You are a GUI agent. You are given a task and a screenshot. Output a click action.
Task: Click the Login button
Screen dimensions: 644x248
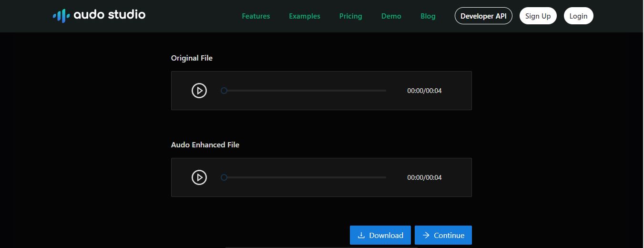coord(579,16)
